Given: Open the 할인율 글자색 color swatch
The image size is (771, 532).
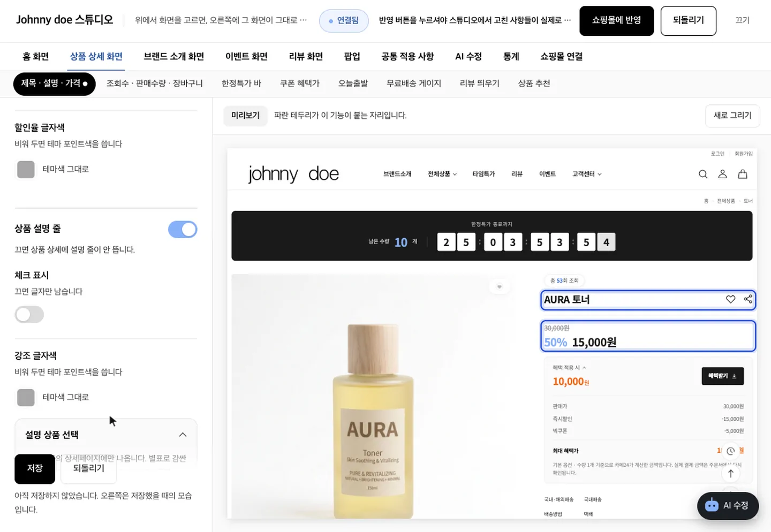Looking at the screenshot, I should (x=26, y=170).
